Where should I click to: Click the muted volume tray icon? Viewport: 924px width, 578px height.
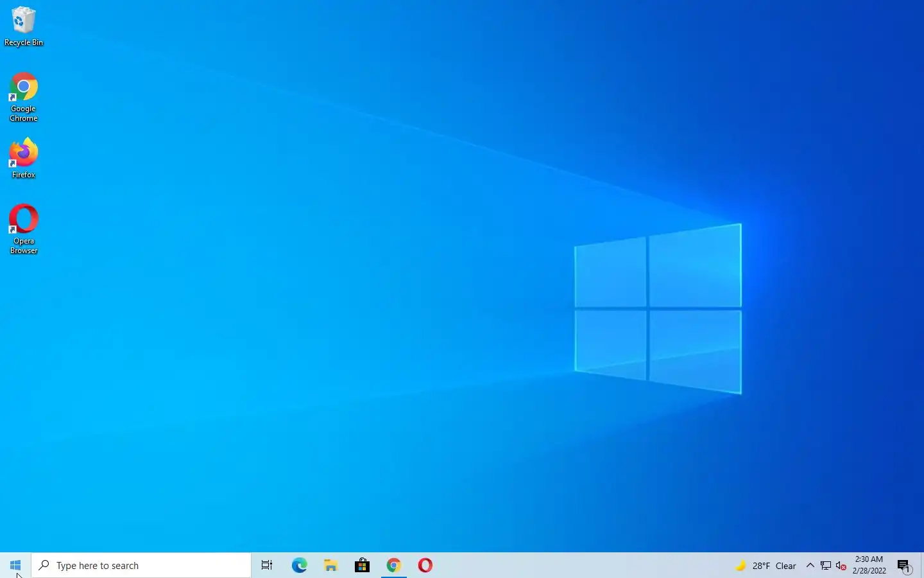pyautogui.click(x=841, y=566)
